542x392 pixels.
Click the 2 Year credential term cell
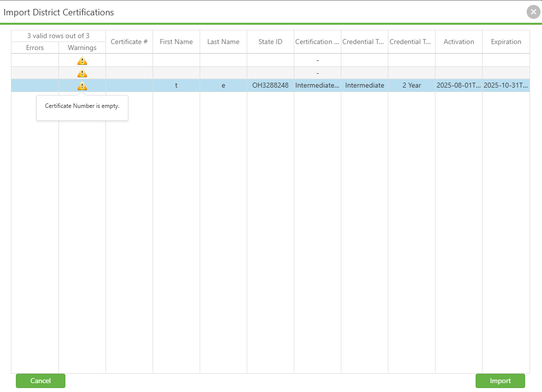(x=412, y=85)
